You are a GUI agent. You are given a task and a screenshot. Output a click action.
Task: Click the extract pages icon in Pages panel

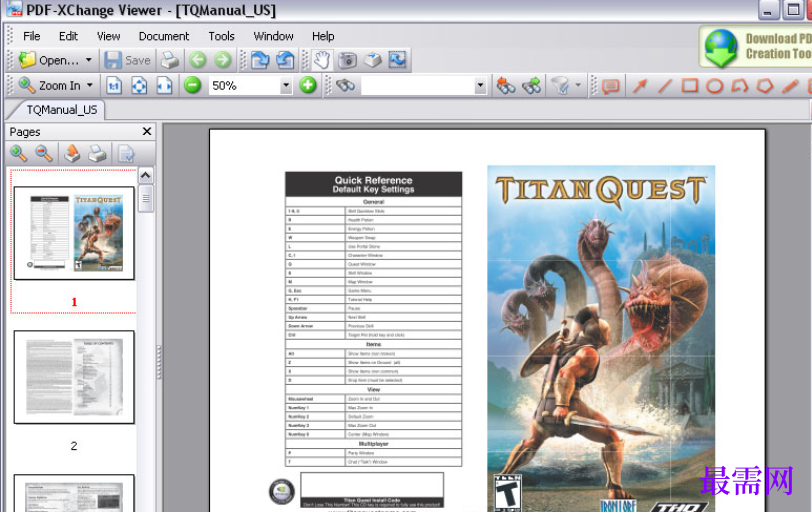pos(72,153)
